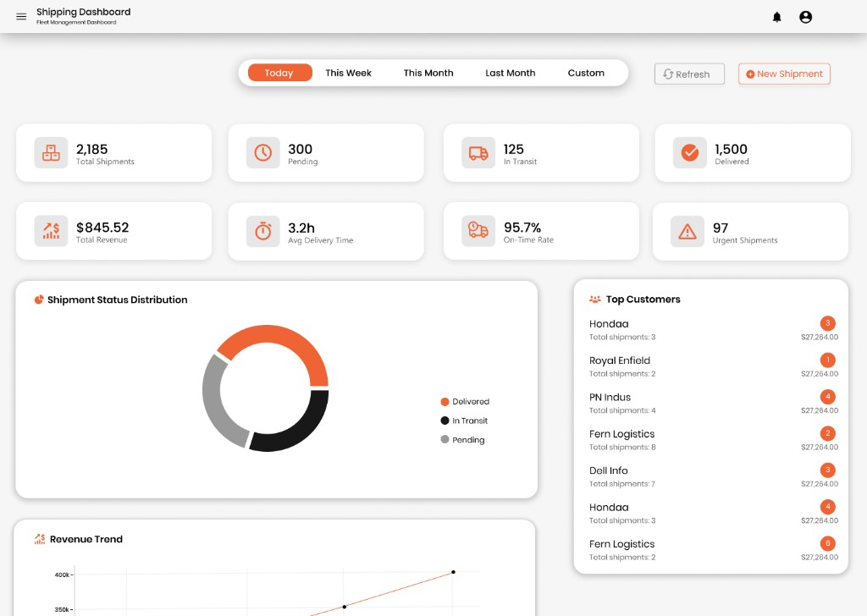
Task: Open the notifications bell
Action: pos(777,17)
